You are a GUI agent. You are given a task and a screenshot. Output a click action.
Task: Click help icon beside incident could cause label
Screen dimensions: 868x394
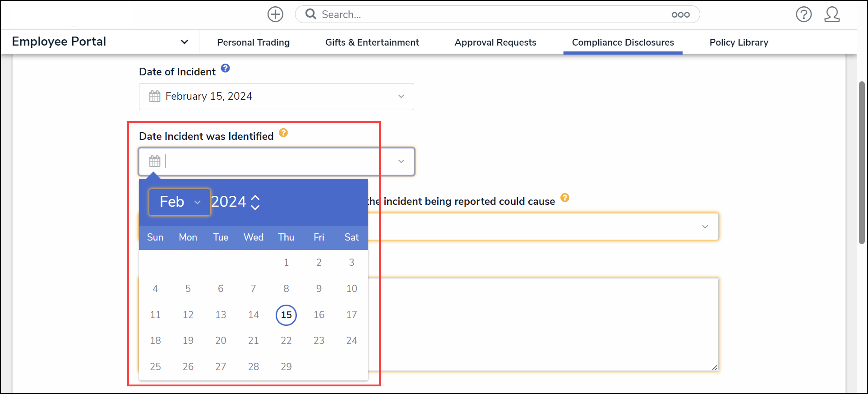[x=565, y=198]
